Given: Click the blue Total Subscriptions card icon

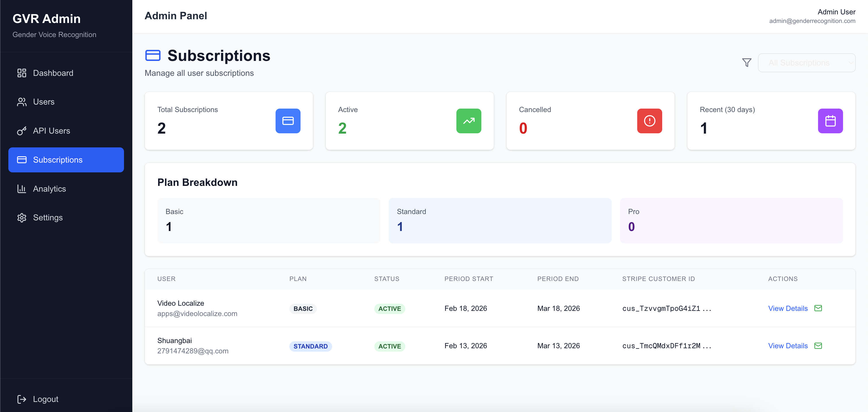Looking at the screenshot, I should [x=288, y=121].
